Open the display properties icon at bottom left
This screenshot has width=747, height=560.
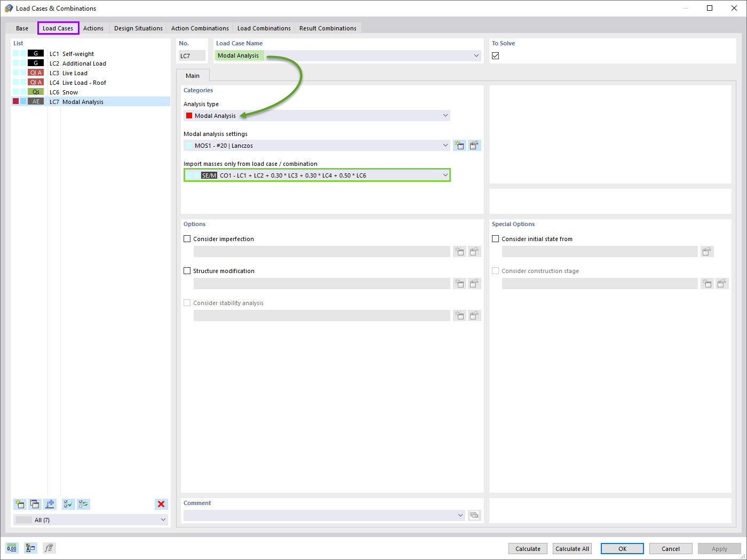pyautogui.click(x=30, y=548)
